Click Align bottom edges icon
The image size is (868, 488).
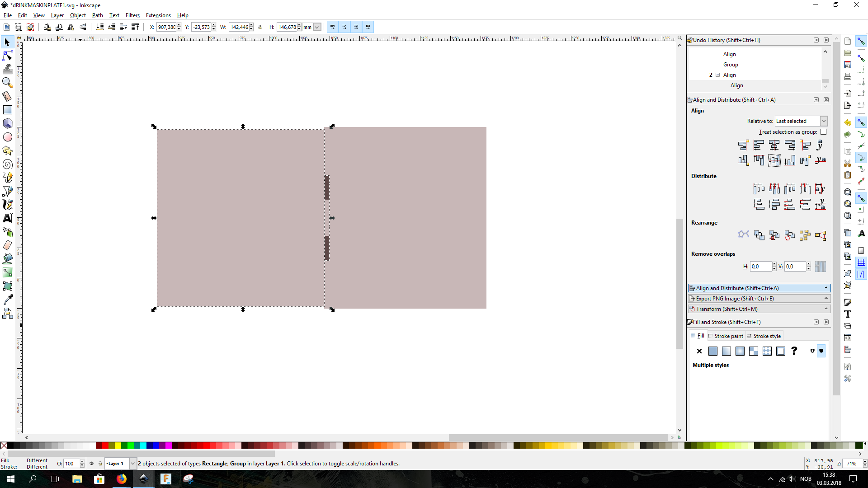(x=789, y=160)
